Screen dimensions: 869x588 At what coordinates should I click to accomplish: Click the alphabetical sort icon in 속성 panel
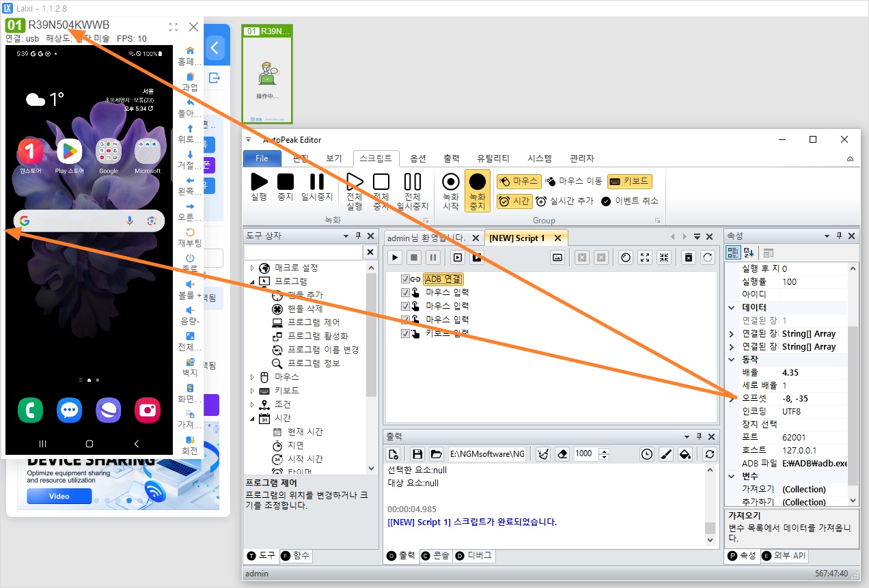click(748, 253)
